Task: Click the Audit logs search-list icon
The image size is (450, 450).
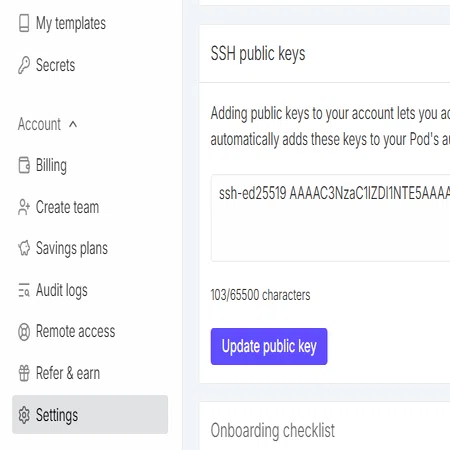Action: (x=24, y=290)
